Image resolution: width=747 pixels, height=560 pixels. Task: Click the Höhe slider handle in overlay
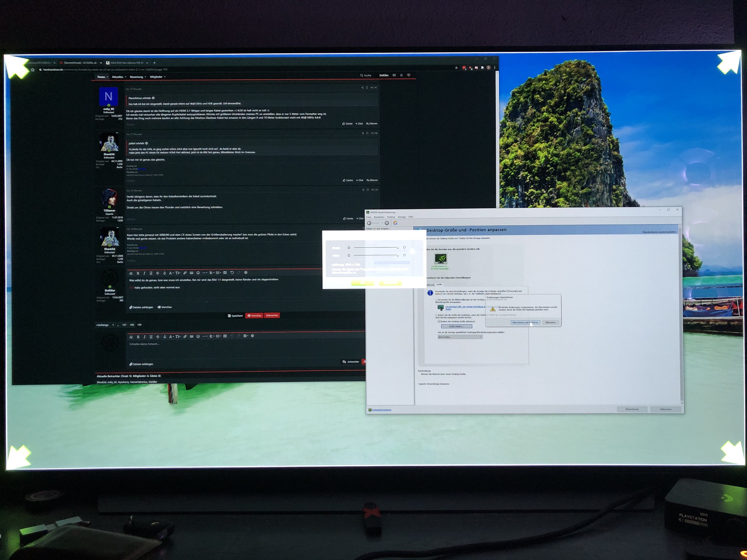398,256
